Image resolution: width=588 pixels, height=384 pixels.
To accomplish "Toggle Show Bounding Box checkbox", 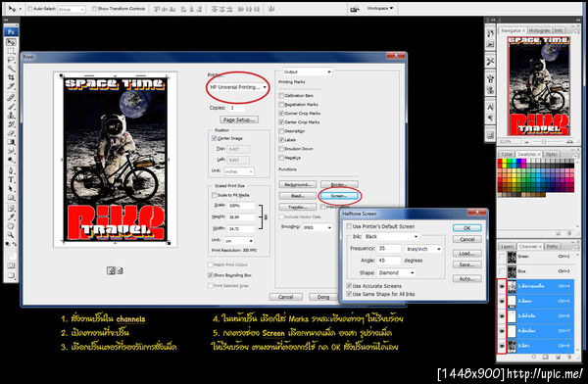I will [211, 275].
